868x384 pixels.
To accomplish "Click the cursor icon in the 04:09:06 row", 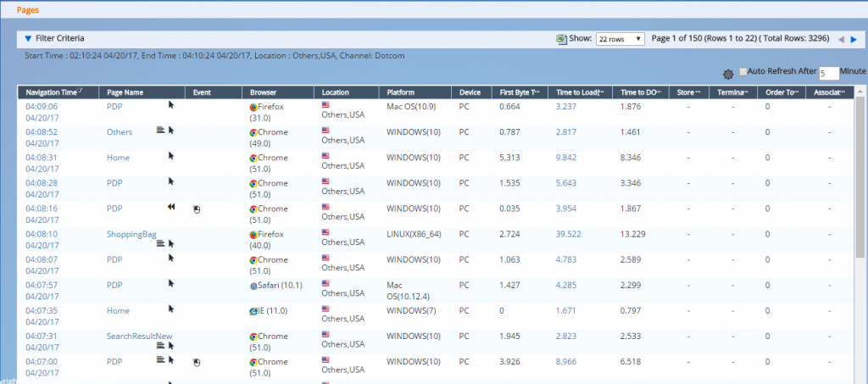I will (171, 104).
